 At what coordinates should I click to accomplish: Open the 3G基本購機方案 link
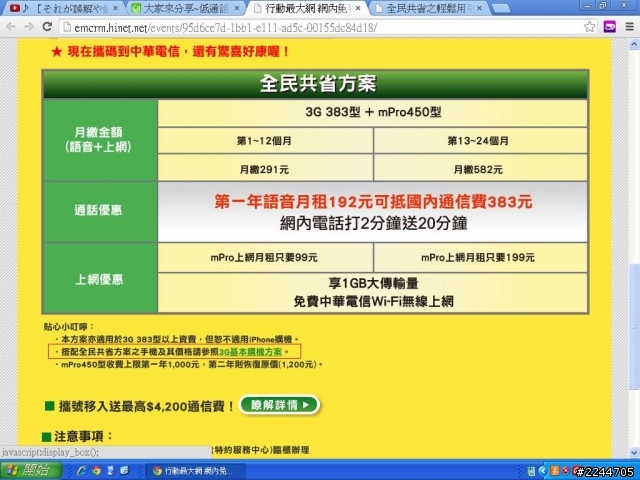pos(250,352)
